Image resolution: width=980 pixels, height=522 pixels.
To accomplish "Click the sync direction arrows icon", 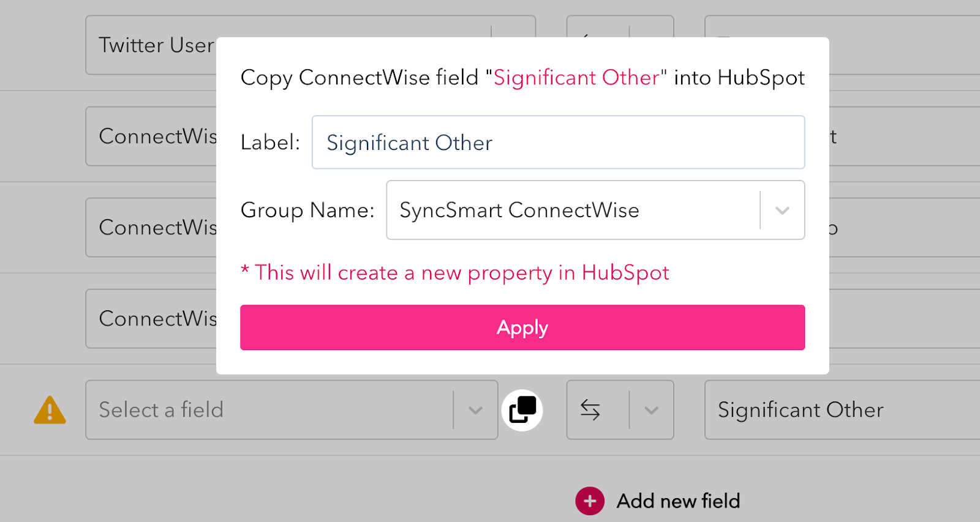I will [x=590, y=410].
